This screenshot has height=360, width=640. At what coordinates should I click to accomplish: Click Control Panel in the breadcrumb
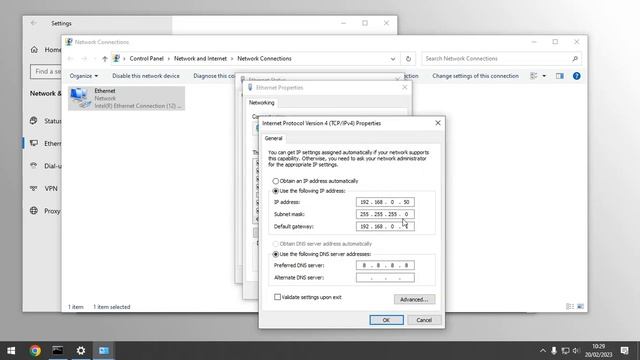[x=147, y=59]
